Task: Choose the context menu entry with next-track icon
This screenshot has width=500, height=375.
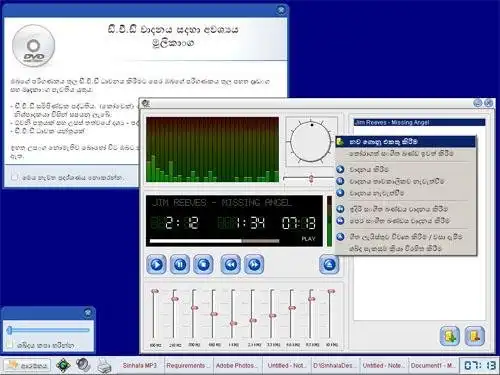Action: tap(406, 221)
